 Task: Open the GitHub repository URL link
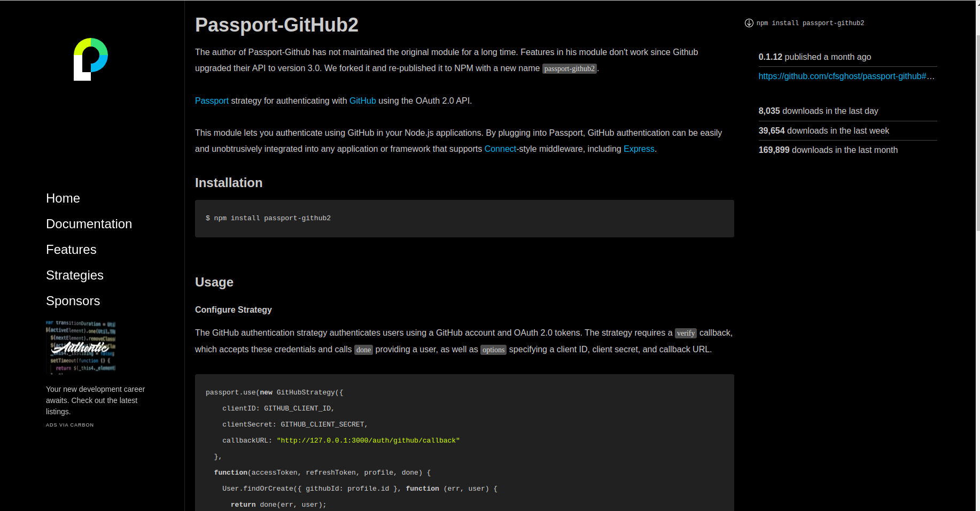[846, 76]
